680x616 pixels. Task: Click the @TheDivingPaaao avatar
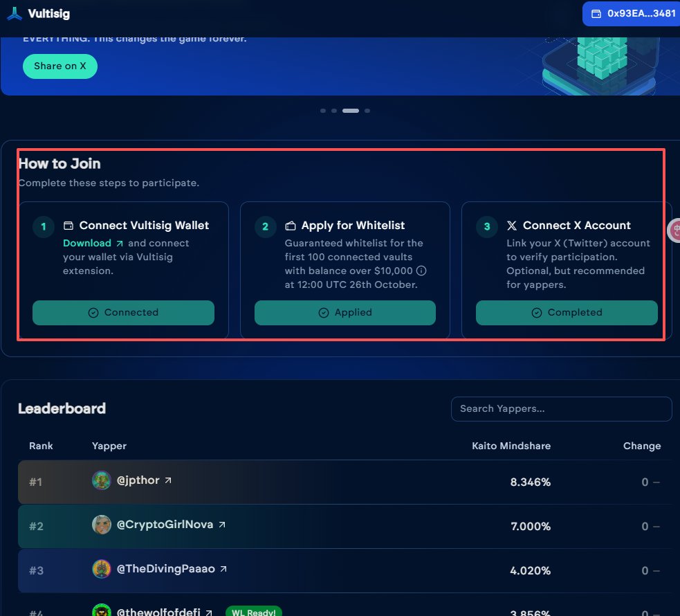[102, 569]
